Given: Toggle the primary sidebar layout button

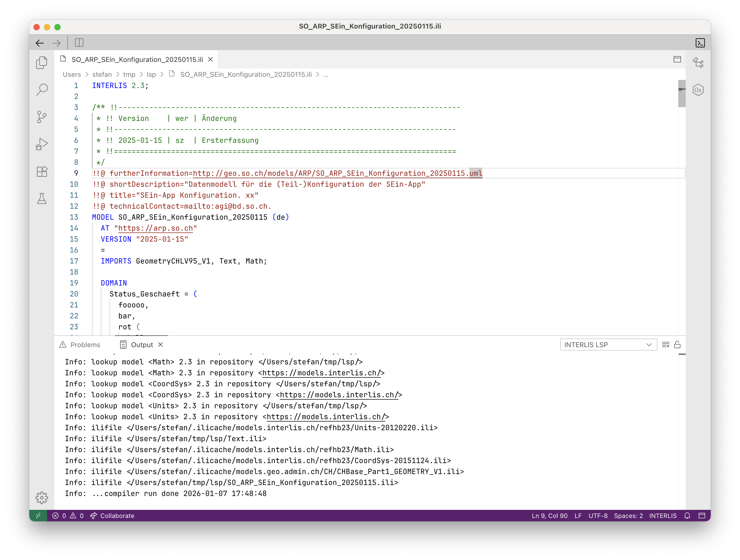Looking at the screenshot, I should coord(79,43).
